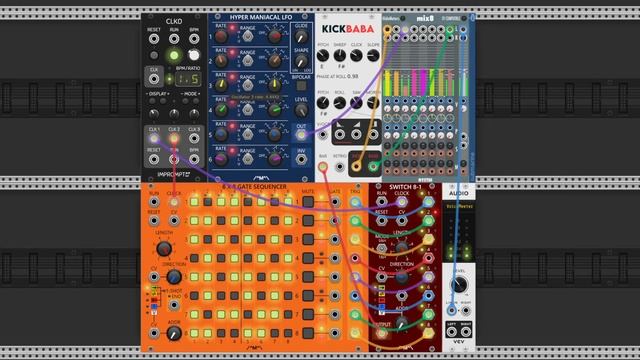
Task: Click the KickBaba V/OCT input jack
Action: coord(323,134)
